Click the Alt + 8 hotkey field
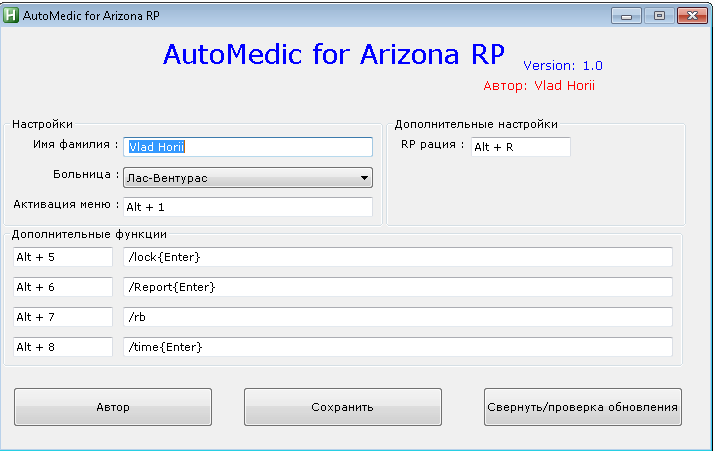The width and height of the screenshot is (715, 451). (62, 347)
